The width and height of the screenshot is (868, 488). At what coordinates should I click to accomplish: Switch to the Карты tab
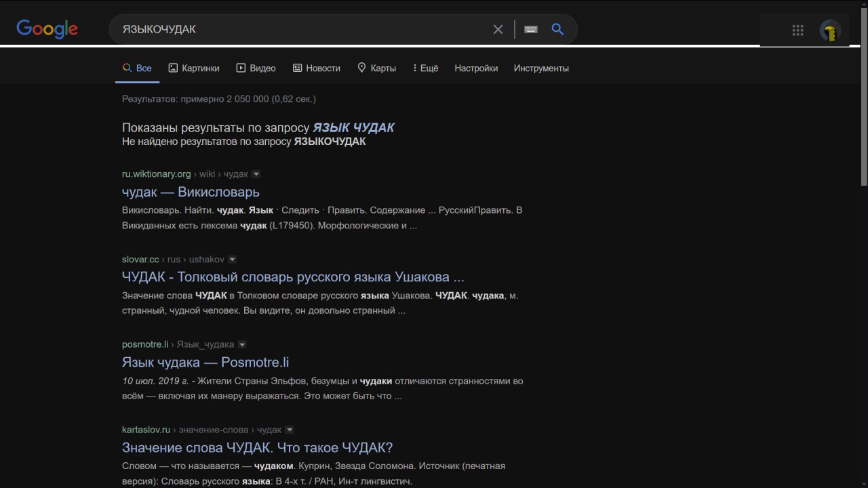[376, 68]
